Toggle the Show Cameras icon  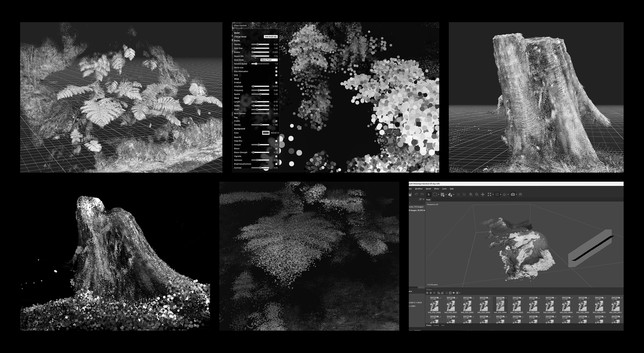coord(513,194)
